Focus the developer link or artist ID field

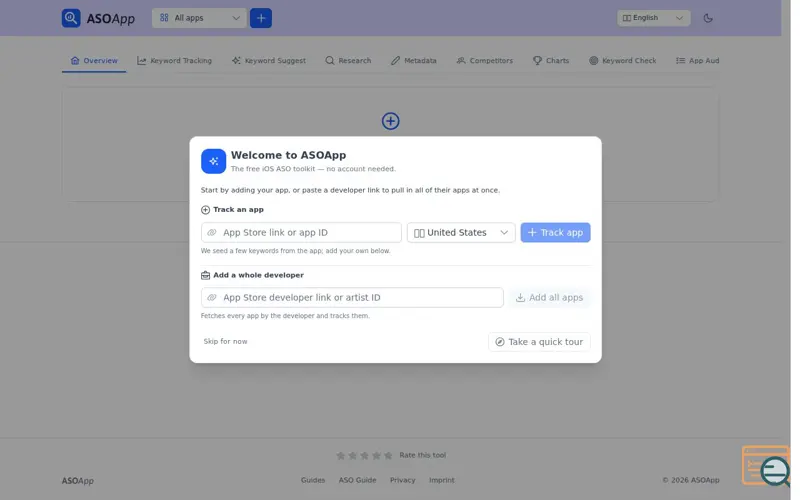352,297
